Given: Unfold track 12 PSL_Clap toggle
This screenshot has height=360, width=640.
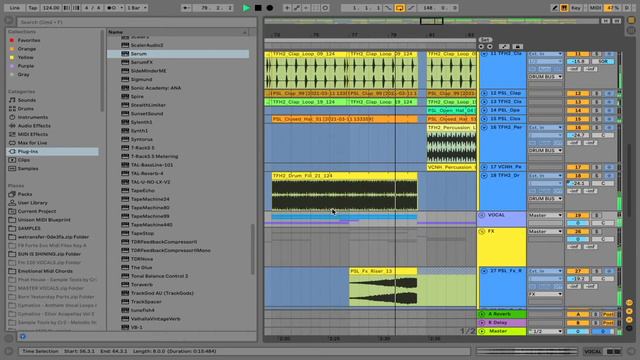Looking at the screenshot, I should 484,93.
